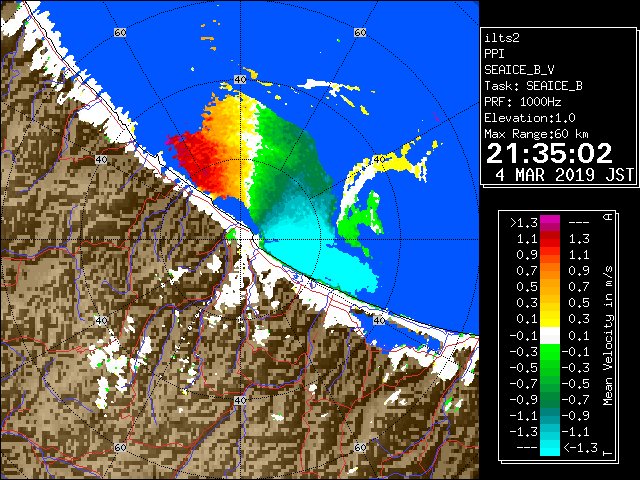640x480 pixels.
Task: Click the product name "SEAICE_B_V"
Action: 519,70
